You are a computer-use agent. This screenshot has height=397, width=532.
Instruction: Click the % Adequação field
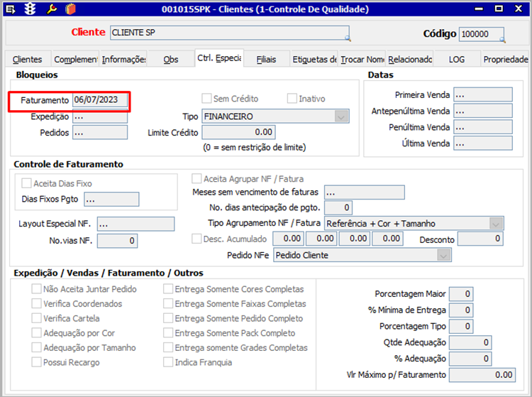[470, 358]
